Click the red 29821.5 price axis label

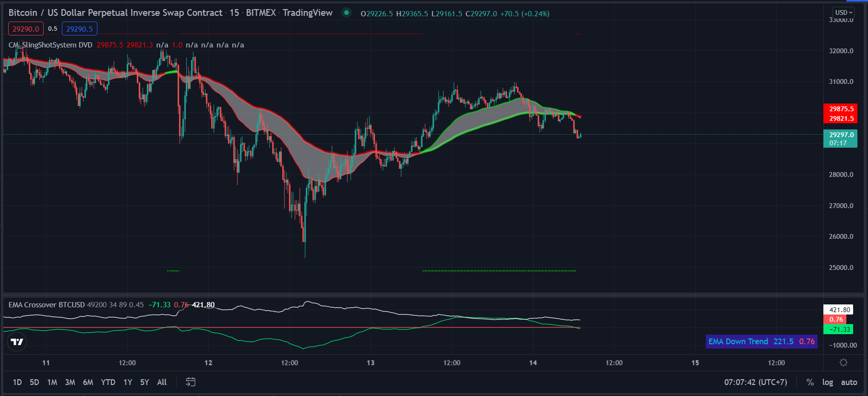pyautogui.click(x=841, y=118)
